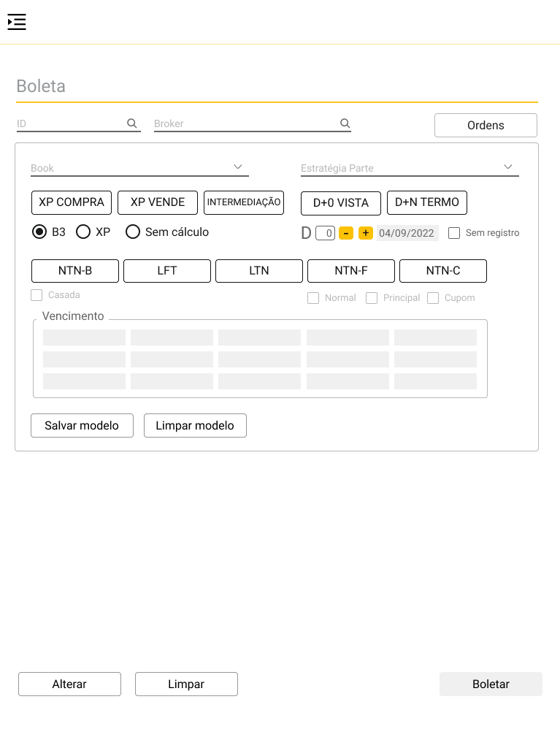Increase D days with plus button

pos(366,233)
